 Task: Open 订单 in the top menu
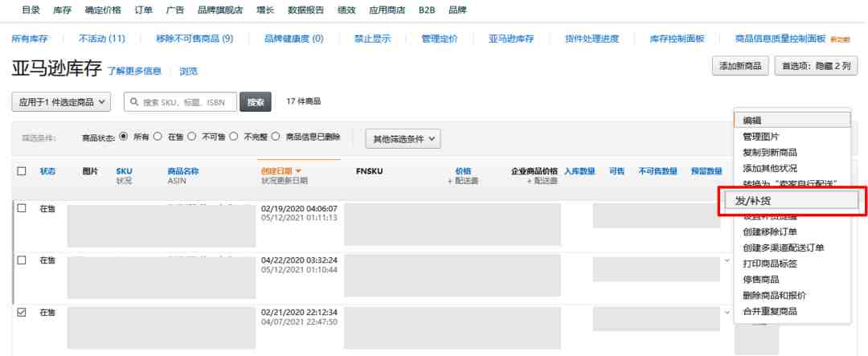143,10
